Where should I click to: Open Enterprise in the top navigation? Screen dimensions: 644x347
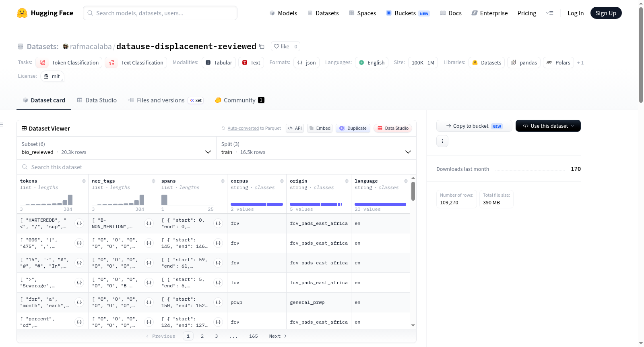(x=489, y=13)
